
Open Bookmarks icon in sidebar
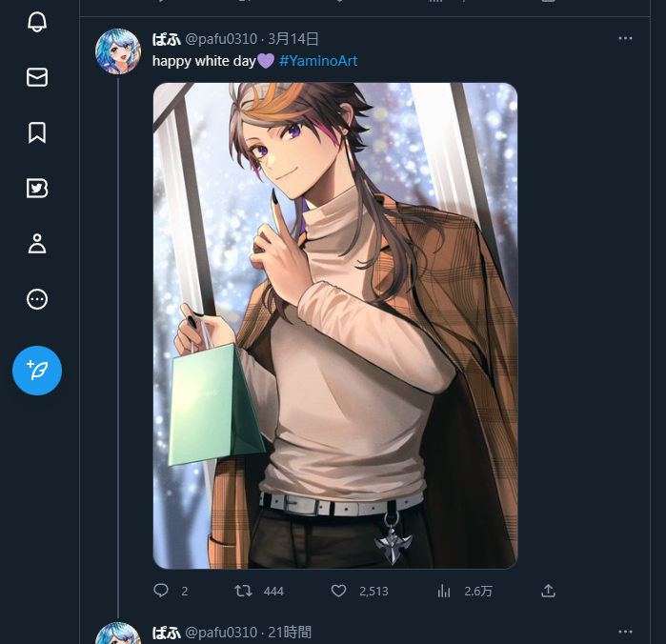(37, 132)
